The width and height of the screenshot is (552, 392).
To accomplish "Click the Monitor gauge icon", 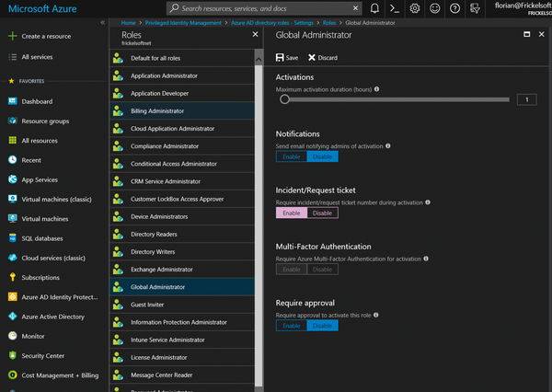I will pyautogui.click(x=13, y=336).
